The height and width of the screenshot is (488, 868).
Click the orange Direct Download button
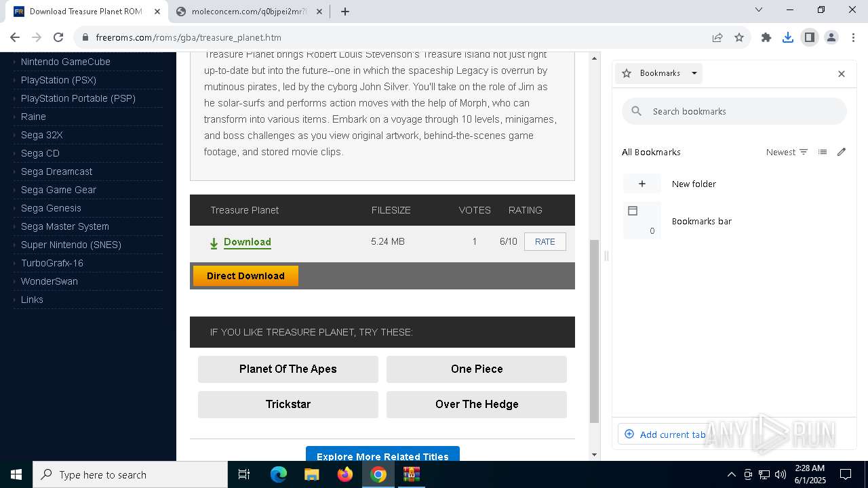pos(245,276)
